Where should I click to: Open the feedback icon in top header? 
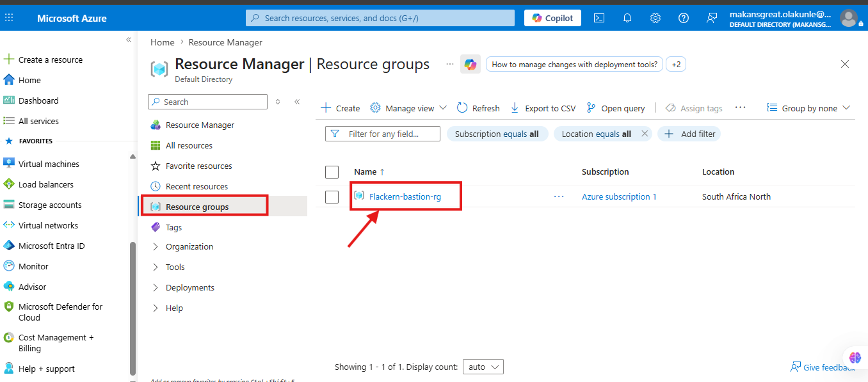click(712, 18)
